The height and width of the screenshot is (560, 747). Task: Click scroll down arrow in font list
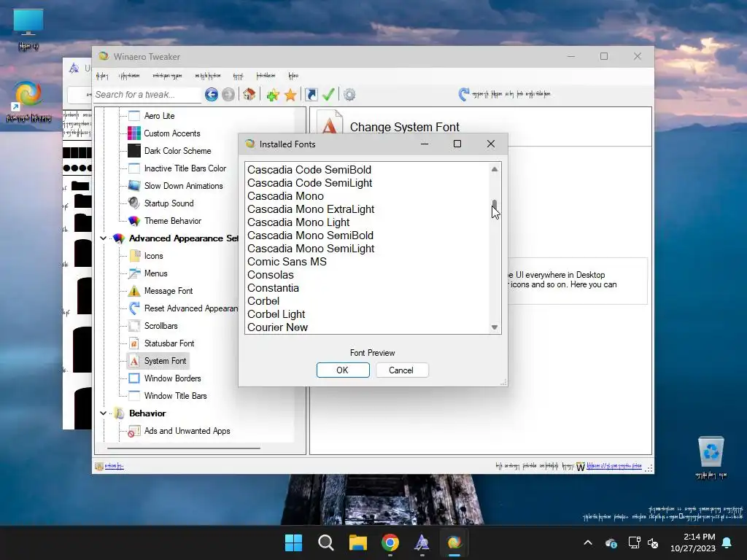click(x=495, y=327)
